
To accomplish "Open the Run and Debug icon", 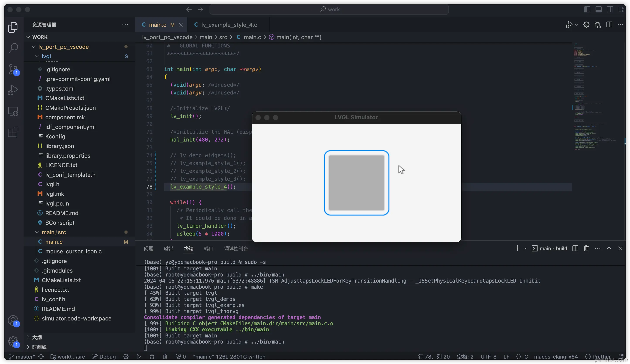I will point(13,90).
